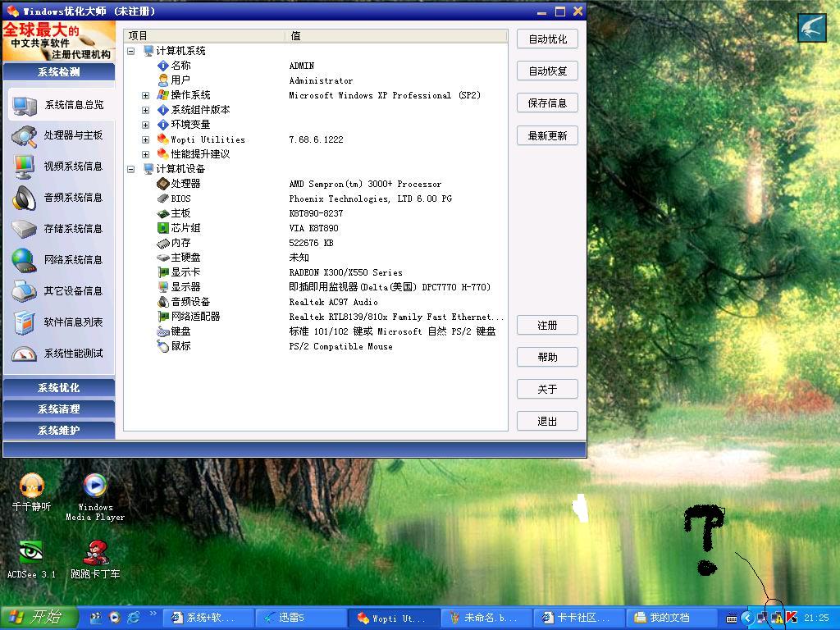Select 其它设备信息 printer icon
This screenshot has height=630, width=840.
click(x=25, y=291)
